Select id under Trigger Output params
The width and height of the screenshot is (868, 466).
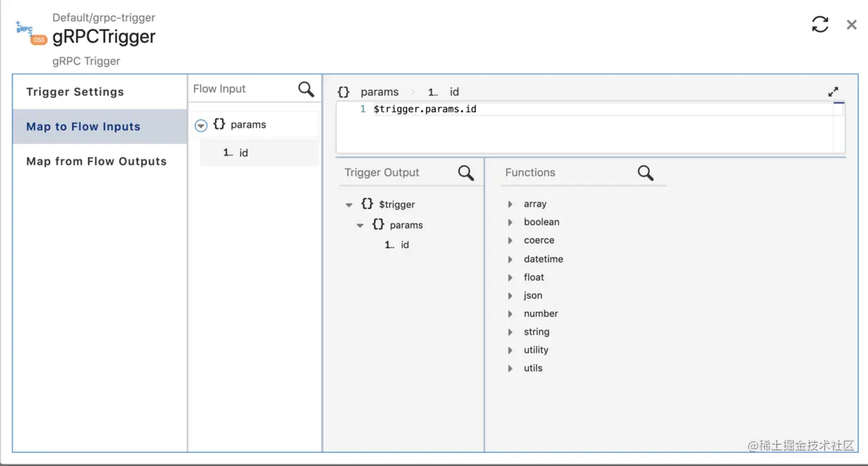point(404,245)
